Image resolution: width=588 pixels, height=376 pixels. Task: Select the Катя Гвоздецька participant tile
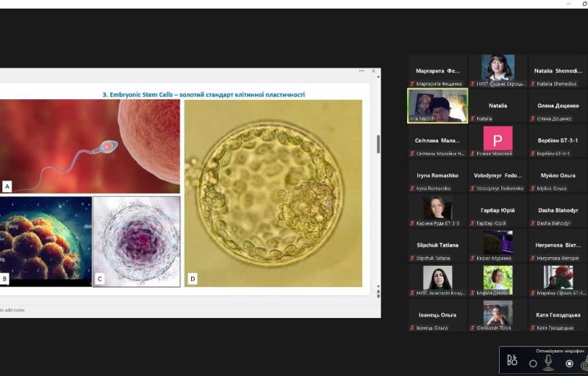coord(558,315)
